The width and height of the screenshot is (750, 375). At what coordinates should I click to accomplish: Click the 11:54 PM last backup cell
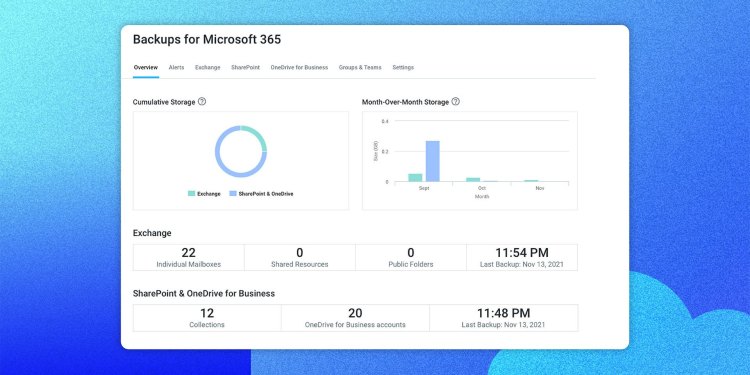pos(522,257)
